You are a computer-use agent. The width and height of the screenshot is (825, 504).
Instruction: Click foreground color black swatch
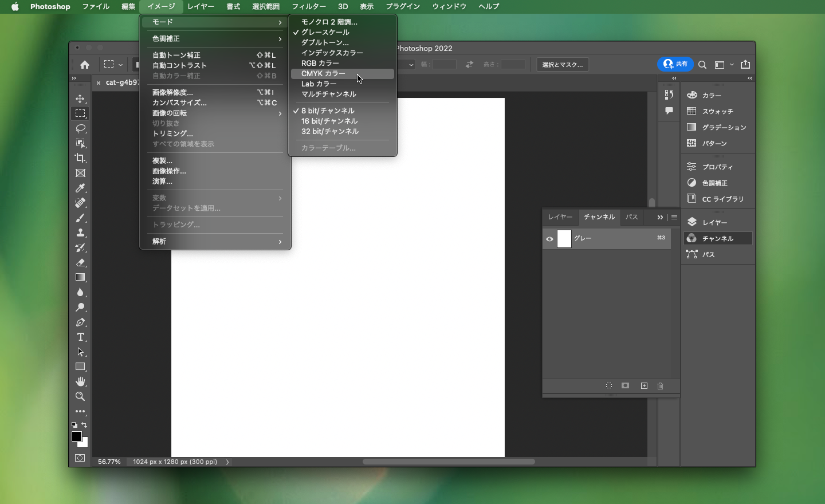point(76,436)
